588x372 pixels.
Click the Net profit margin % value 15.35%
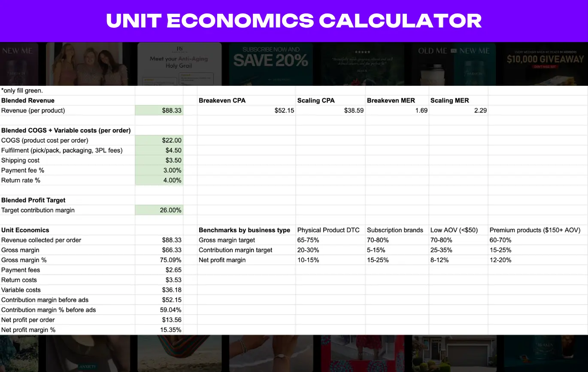[x=170, y=330]
